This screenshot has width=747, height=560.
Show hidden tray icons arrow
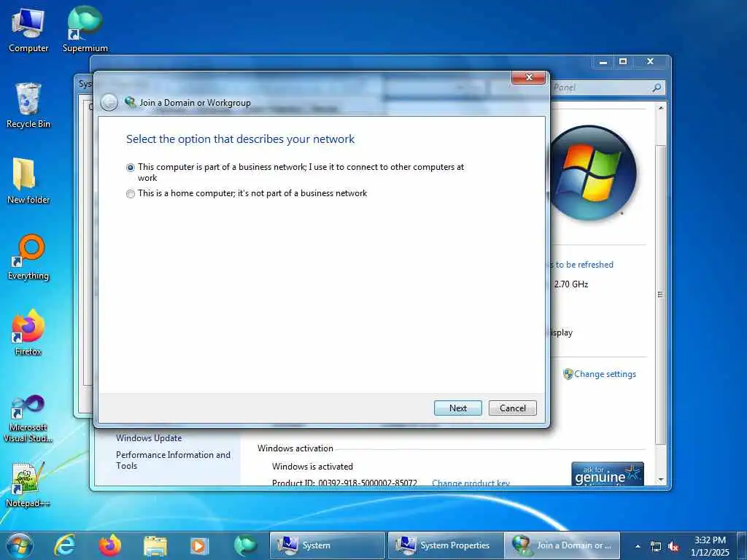pyautogui.click(x=638, y=546)
